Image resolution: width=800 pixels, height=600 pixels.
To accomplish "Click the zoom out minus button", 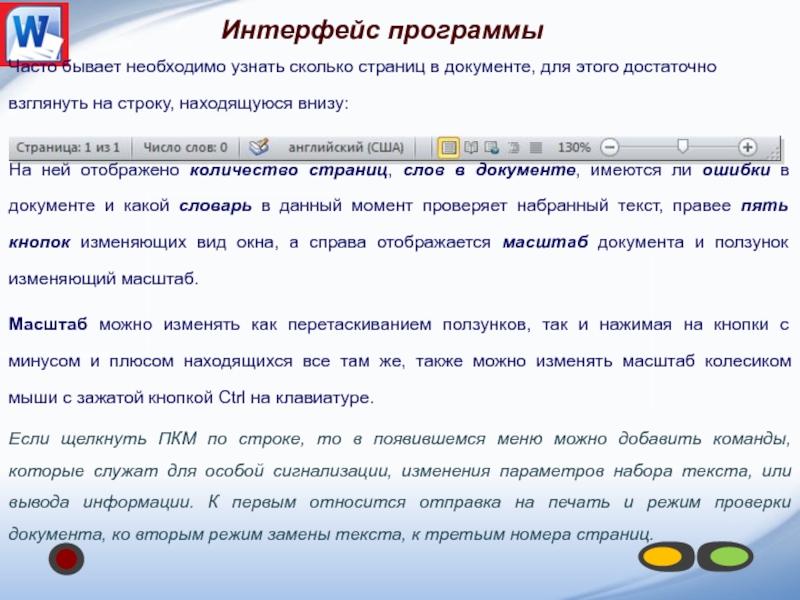I will (x=609, y=148).
